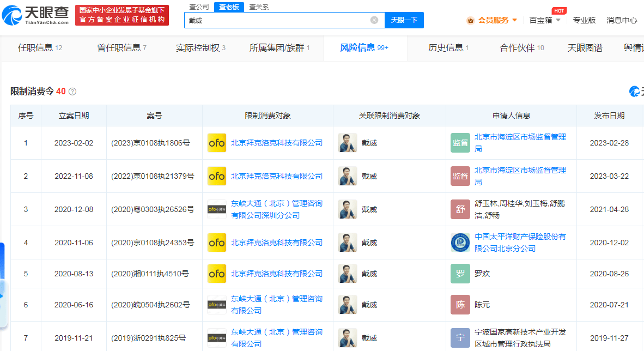The height and width of the screenshot is (351, 644).
Task: Open the 天眼图谱 tab
Action: point(585,48)
